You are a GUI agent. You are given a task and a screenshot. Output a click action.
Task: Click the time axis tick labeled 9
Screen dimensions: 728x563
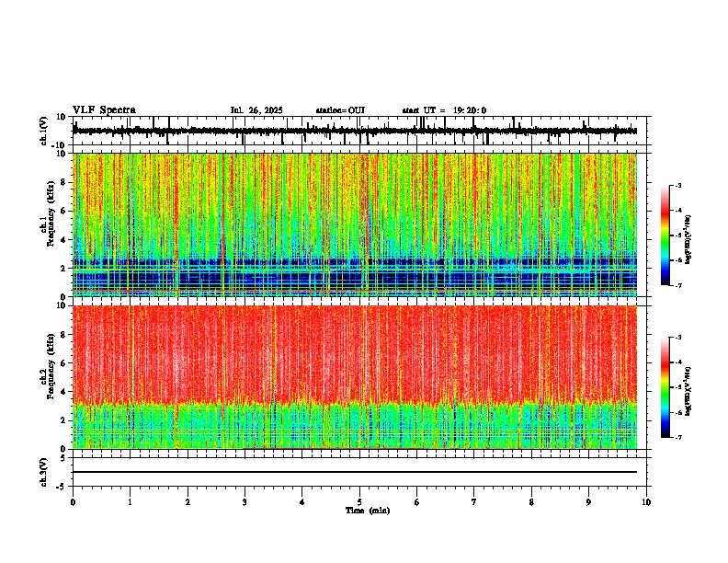(588, 502)
